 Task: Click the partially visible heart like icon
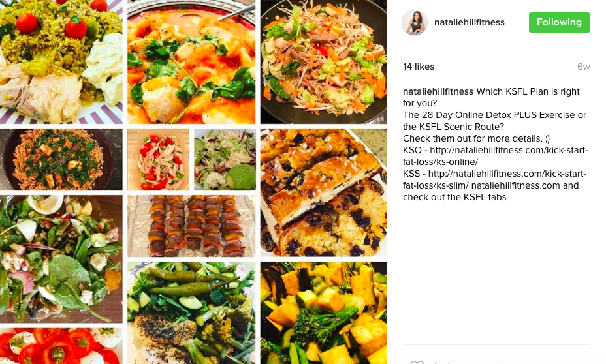(x=417, y=362)
